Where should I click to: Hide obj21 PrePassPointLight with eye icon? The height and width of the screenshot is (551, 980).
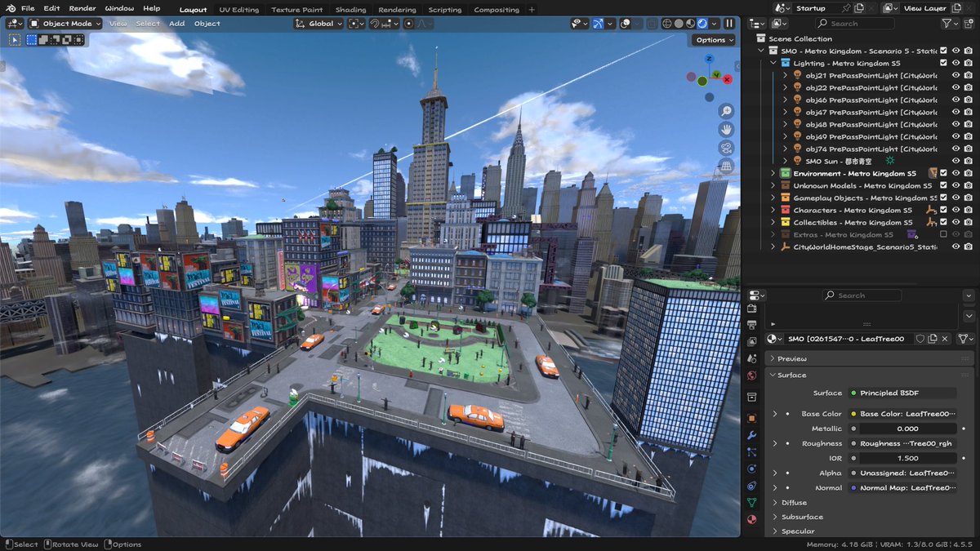pos(956,75)
